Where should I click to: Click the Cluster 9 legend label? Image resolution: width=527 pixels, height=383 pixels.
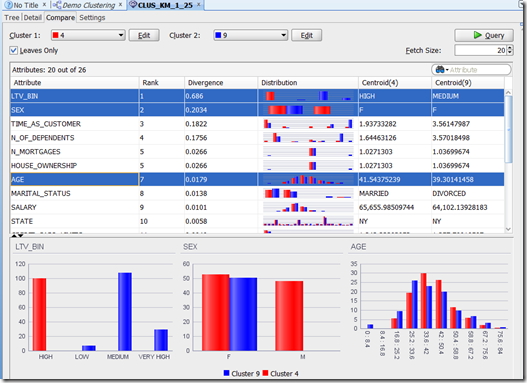tap(245, 373)
